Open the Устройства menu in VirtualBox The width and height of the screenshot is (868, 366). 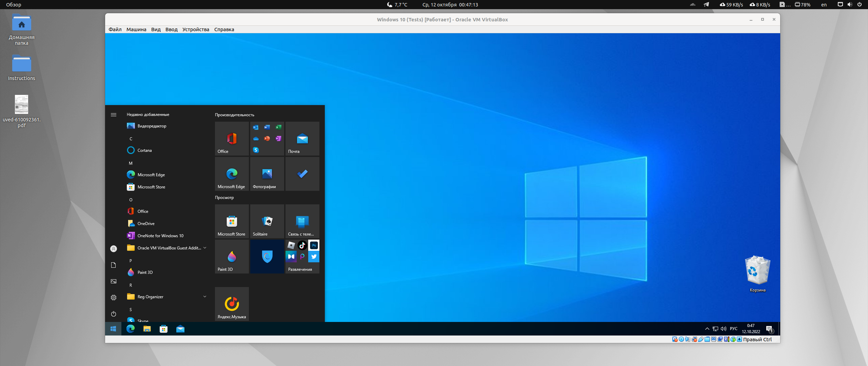click(196, 29)
